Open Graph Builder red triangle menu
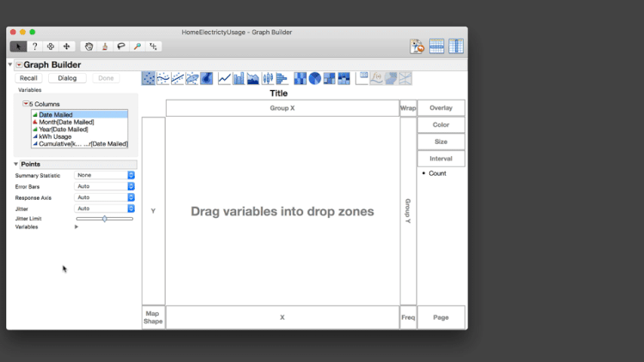 (x=19, y=65)
